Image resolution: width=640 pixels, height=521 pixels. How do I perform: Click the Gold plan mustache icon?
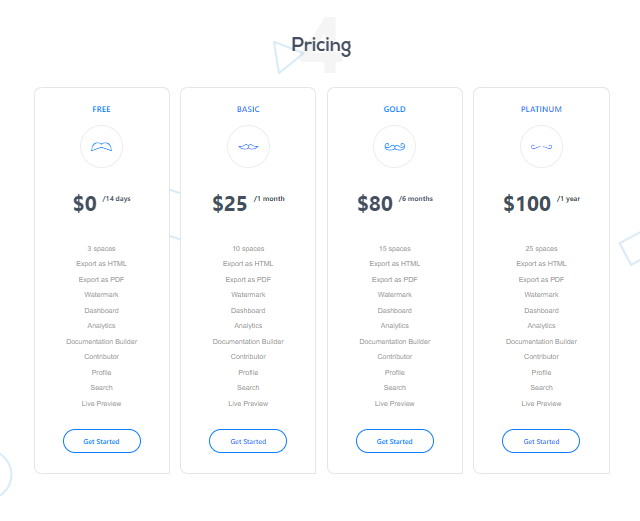pyautogui.click(x=394, y=147)
